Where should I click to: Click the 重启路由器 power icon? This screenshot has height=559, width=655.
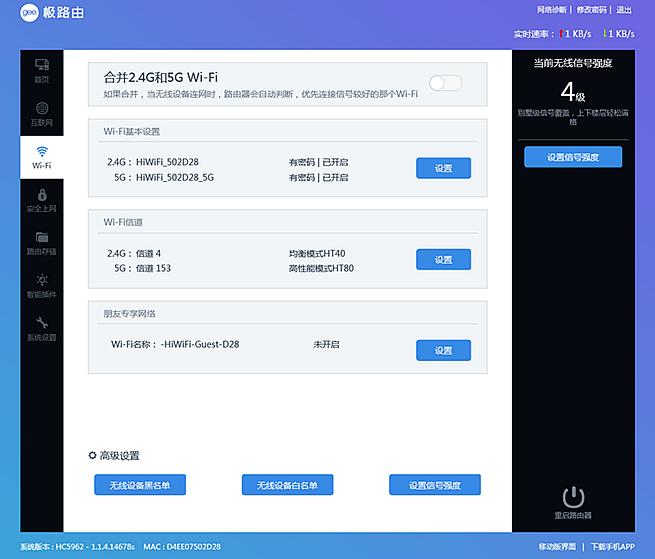coord(573,497)
